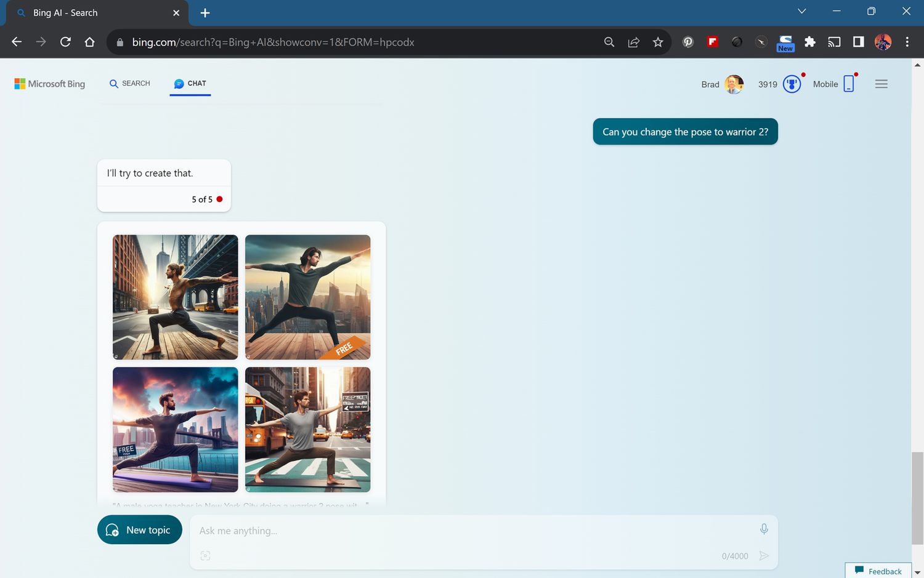Click the Mobile phone icon
The width and height of the screenshot is (924, 578).
click(x=849, y=84)
